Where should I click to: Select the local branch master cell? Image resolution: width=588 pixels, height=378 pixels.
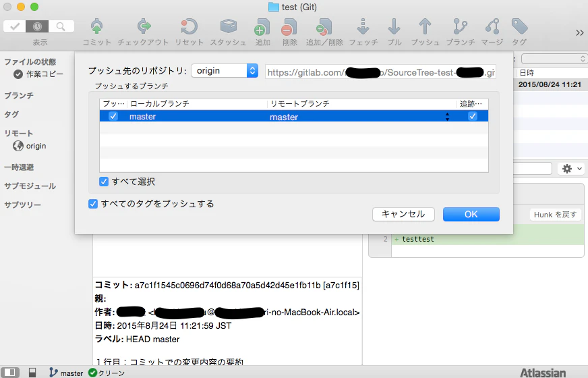coord(142,117)
